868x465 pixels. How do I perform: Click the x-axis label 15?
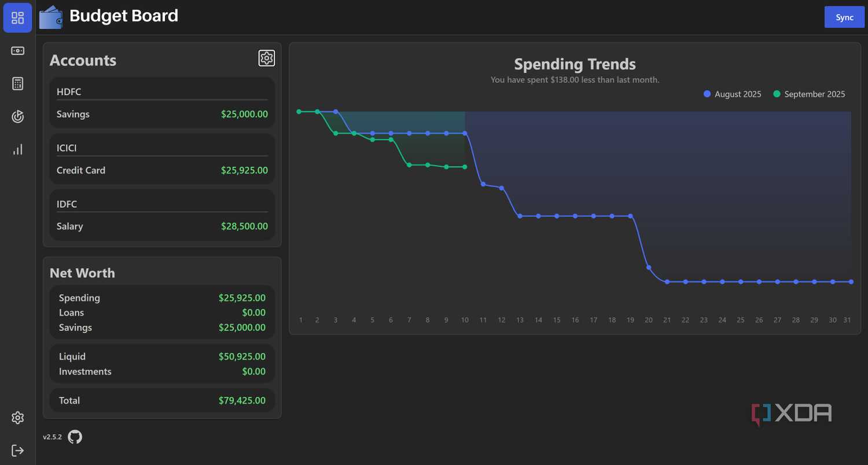[x=557, y=320]
